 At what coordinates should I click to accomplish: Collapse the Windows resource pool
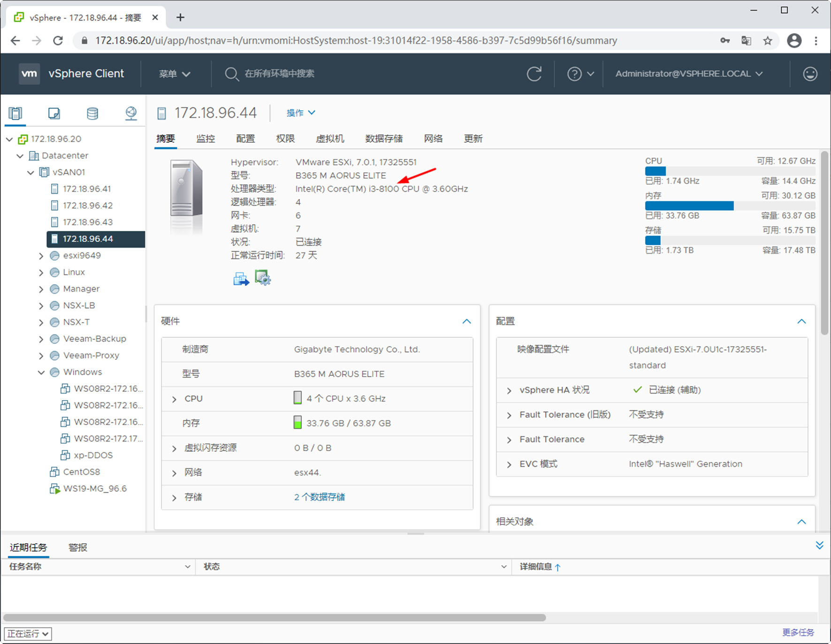pyautogui.click(x=41, y=372)
